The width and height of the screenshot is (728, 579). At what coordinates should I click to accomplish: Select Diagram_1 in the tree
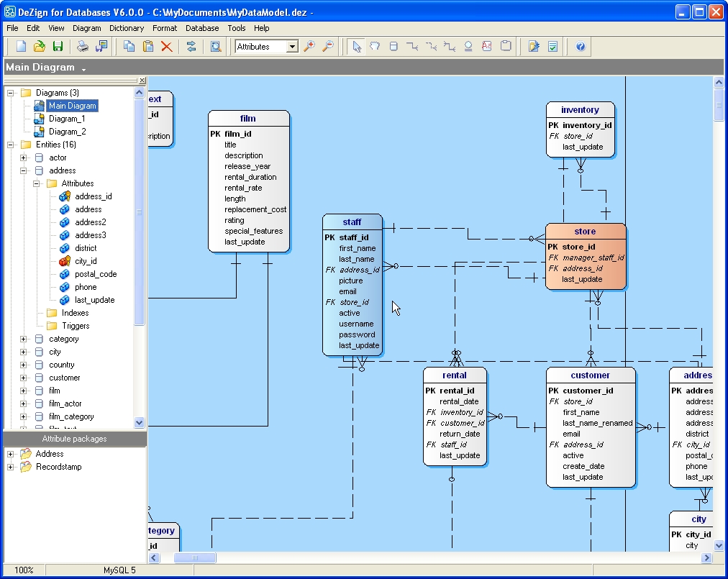[x=67, y=119]
